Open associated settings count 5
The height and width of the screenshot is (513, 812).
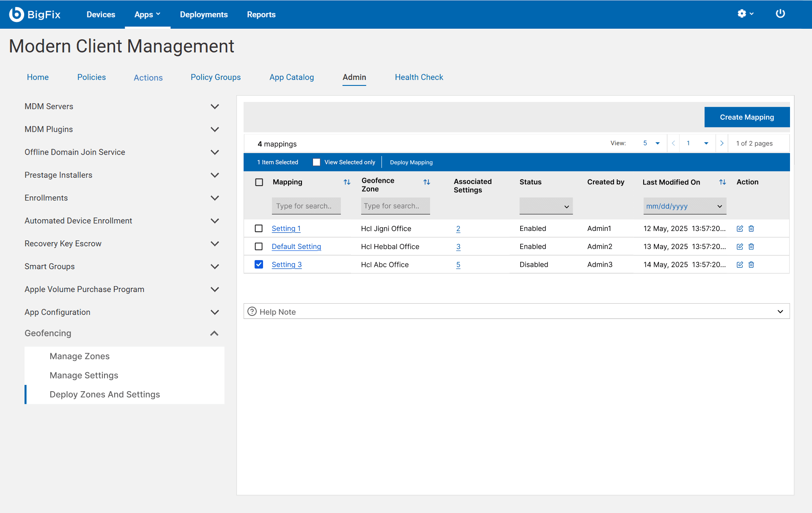458,265
